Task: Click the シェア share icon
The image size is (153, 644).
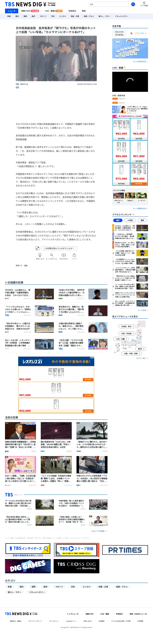Action: click(x=74, y=255)
